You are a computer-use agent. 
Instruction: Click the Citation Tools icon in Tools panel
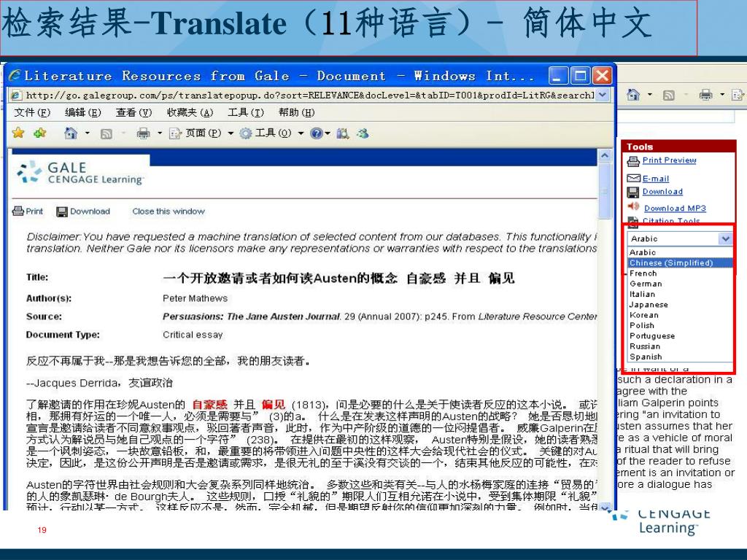coord(633,221)
